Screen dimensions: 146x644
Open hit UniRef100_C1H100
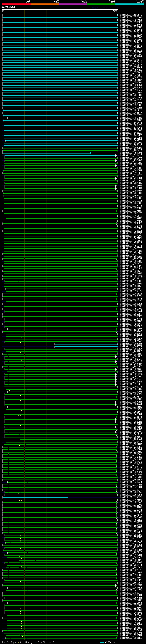pos(131,608)
